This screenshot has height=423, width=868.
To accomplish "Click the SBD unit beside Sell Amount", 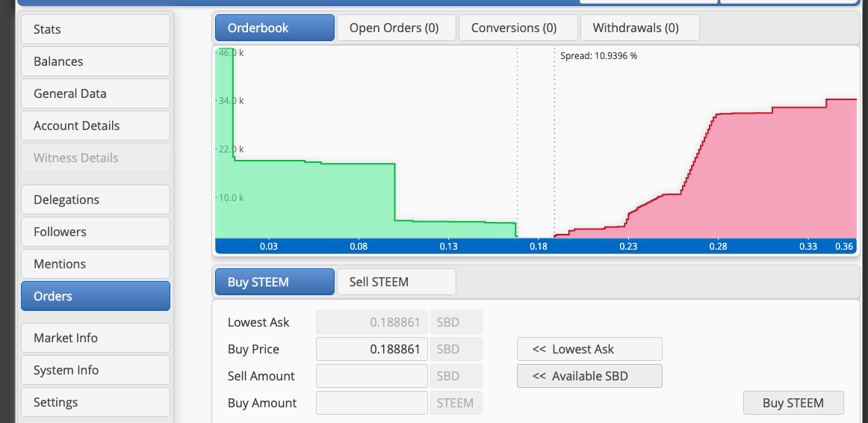I will (x=456, y=376).
